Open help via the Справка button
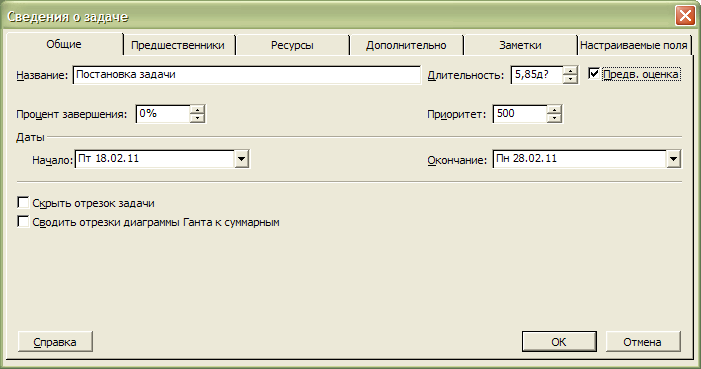Image resolution: width=701 pixels, height=369 pixels. tap(55, 342)
